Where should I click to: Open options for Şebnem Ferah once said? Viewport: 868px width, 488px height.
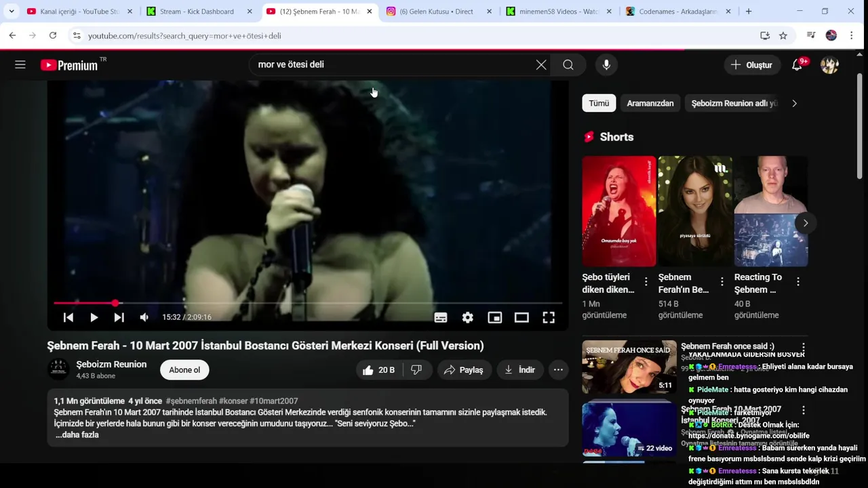804,348
